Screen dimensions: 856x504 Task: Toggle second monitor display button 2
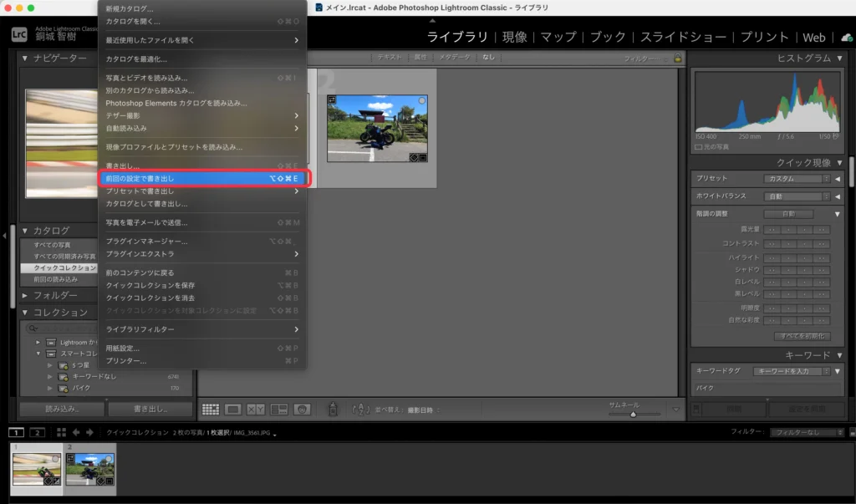37,432
